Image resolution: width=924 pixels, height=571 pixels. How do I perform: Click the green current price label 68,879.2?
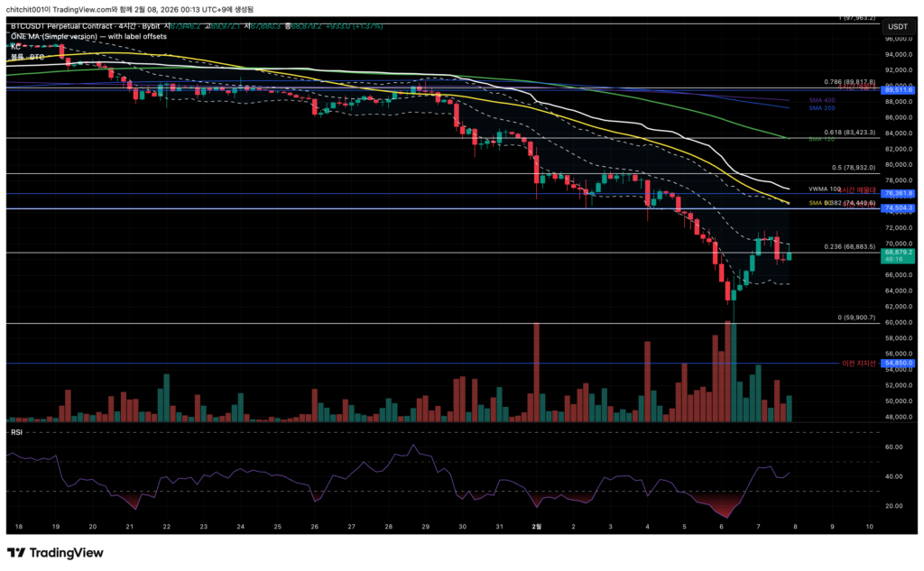(x=899, y=253)
